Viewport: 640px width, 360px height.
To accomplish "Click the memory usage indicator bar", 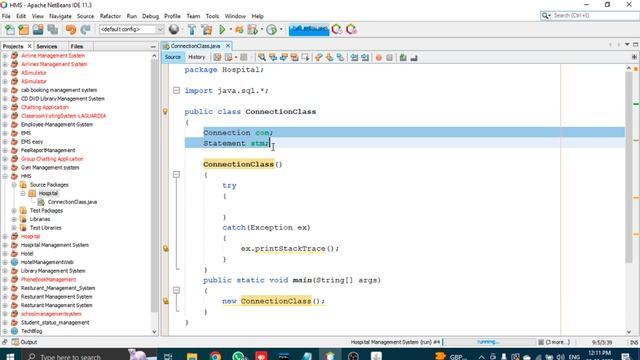I will [309, 29].
